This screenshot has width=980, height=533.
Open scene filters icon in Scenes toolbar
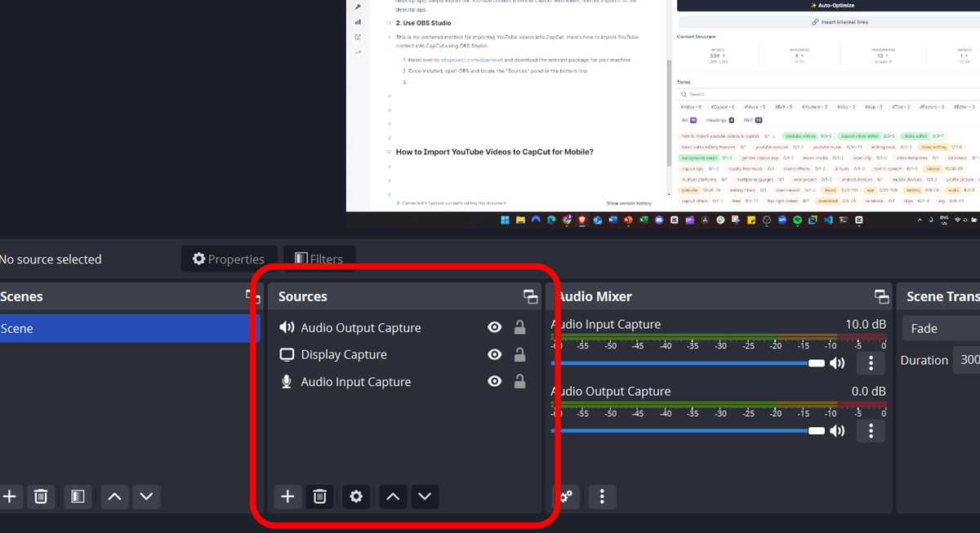[x=78, y=495]
